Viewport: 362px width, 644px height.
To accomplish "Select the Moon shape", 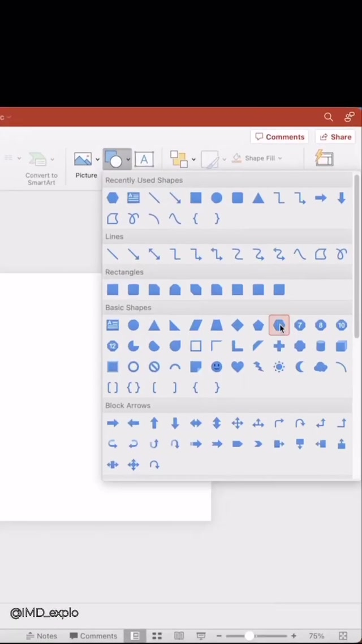I will click(300, 367).
